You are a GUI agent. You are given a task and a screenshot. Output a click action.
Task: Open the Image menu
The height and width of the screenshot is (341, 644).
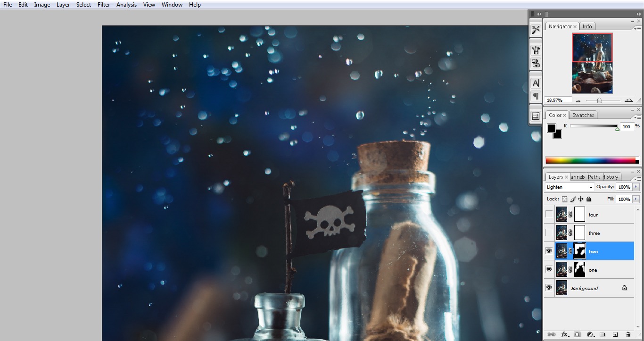coord(42,5)
